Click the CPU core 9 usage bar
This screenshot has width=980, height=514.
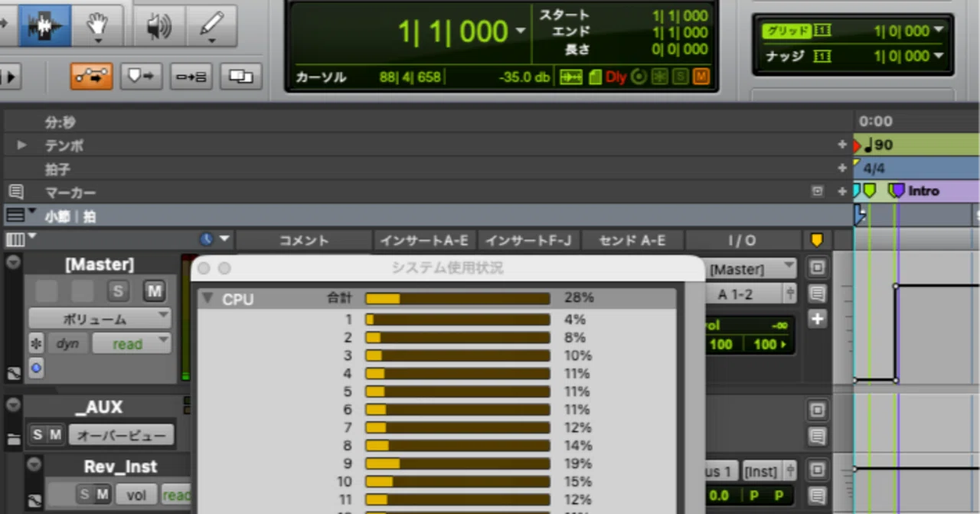pyautogui.click(x=458, y=463)
